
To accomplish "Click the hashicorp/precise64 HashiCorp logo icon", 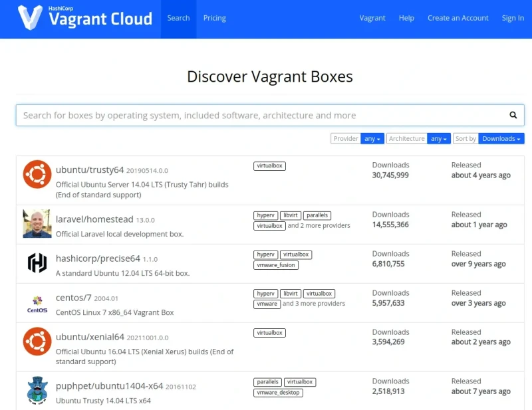I will click(x=37, y=263).
